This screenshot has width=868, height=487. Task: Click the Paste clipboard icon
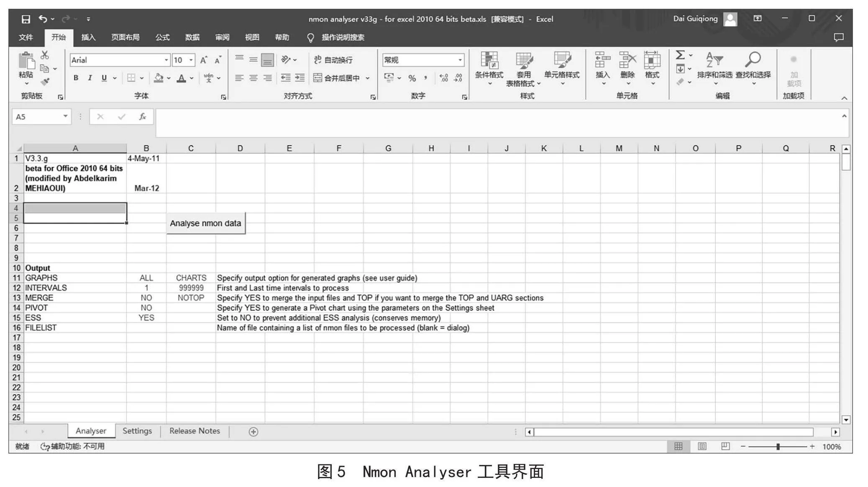coord(26,61)
